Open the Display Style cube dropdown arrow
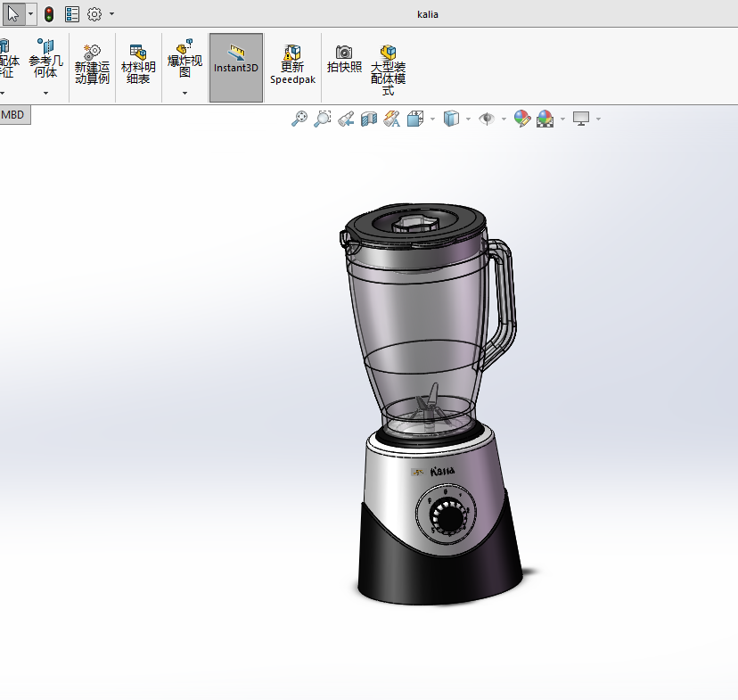Image resolution: width=738 pixels, height=700 pixels. click(x=468, y=119)
